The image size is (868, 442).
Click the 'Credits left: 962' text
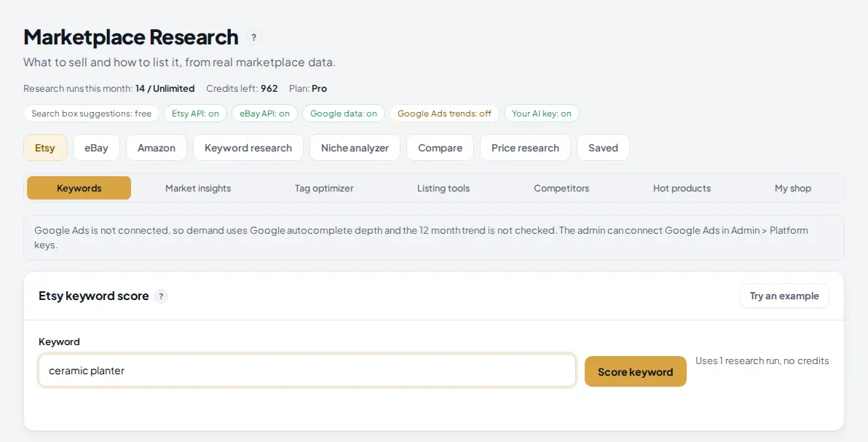[x=242, y=89]
